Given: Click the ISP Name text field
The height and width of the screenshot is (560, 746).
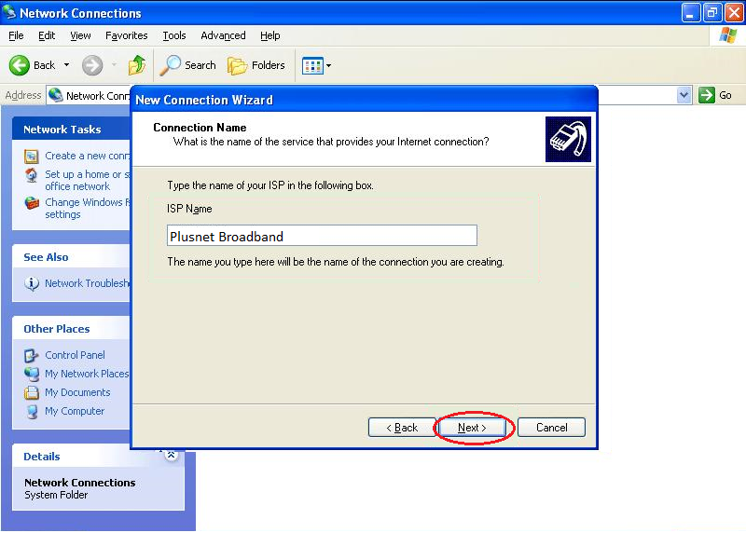Looking at the screenshot, I should click(x=322, y=236).
